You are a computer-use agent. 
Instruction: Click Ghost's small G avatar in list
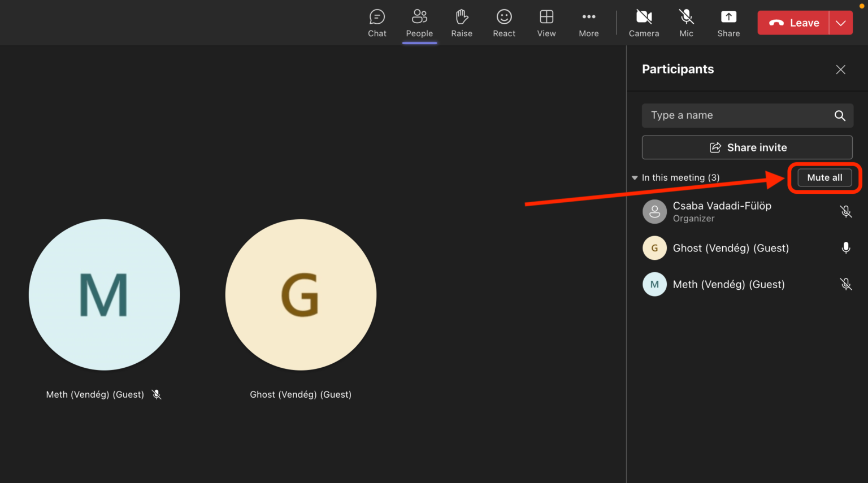point(654,248)
